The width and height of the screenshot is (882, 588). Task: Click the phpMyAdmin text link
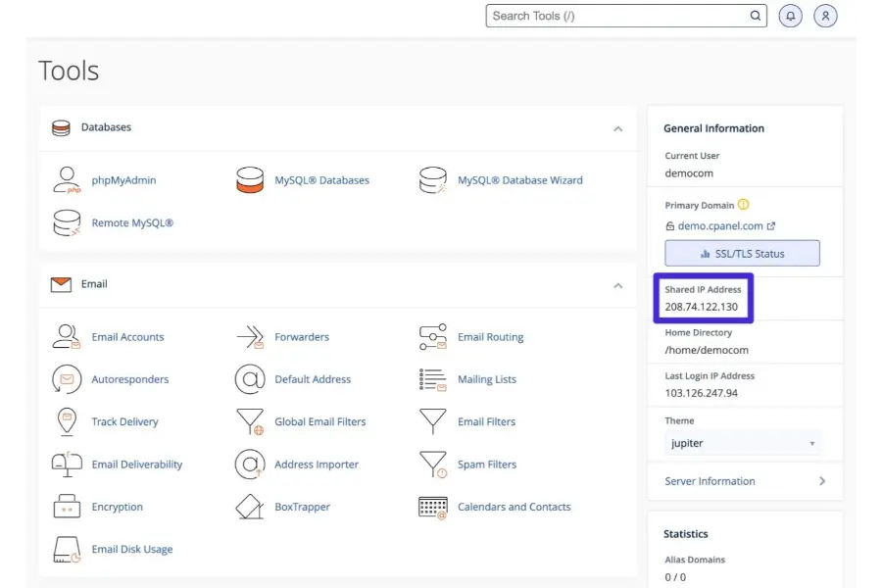coord(123,180)
